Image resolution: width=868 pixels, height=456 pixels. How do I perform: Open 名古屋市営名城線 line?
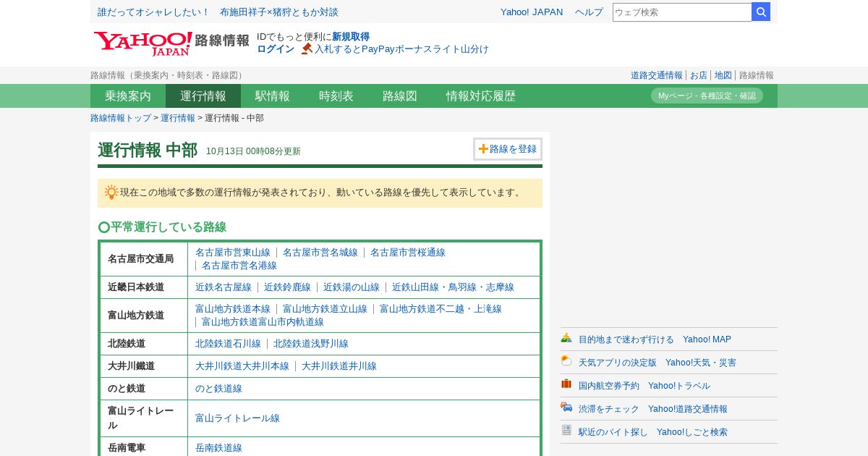click(x=320, y=253)
